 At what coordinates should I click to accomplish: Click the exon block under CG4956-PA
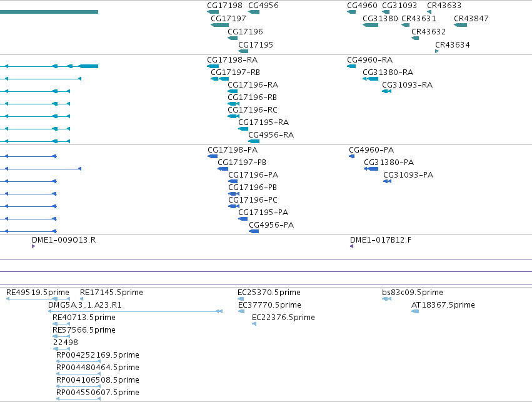(x=254, y=231)
